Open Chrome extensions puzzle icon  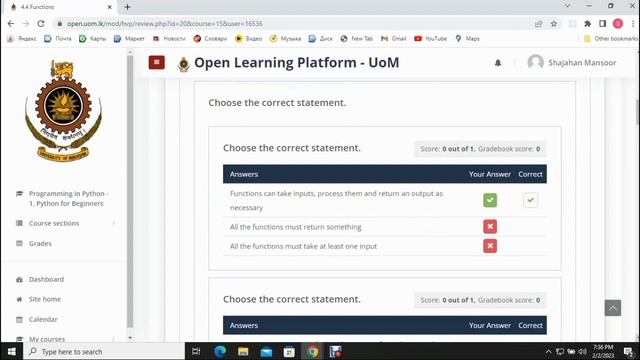(587, 24)
